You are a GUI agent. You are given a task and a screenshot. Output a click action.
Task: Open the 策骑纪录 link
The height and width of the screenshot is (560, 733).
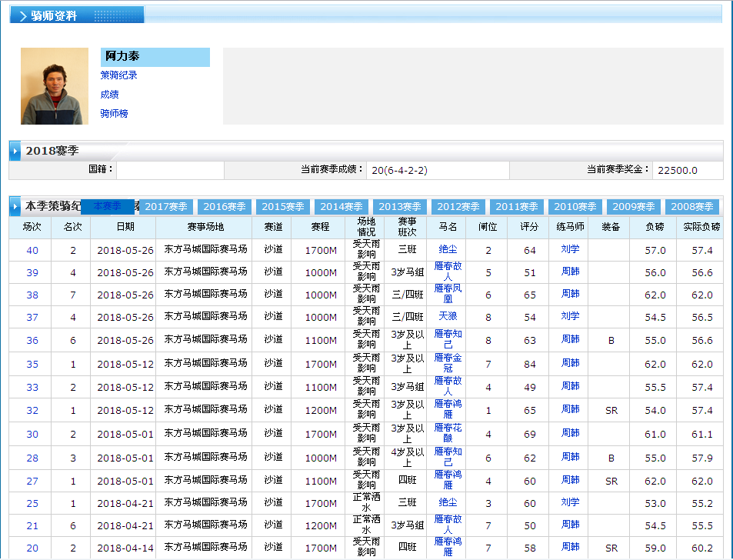[x=118, y=75]
